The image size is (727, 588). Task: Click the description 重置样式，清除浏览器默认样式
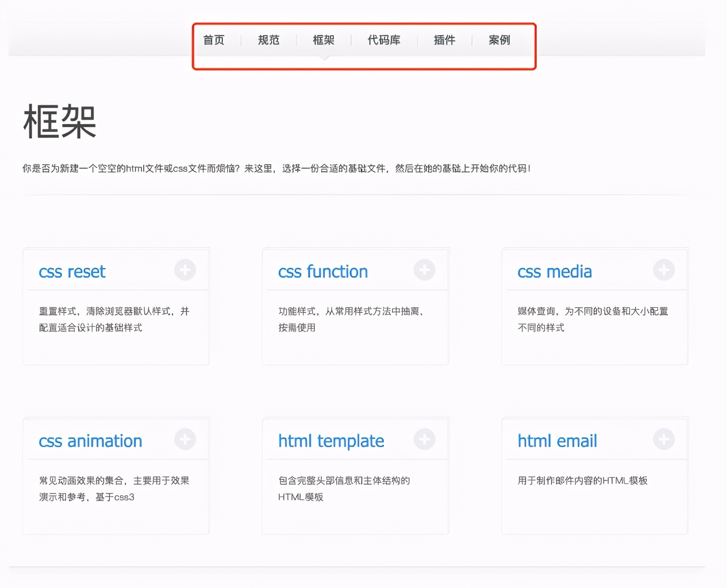point(114,319)
